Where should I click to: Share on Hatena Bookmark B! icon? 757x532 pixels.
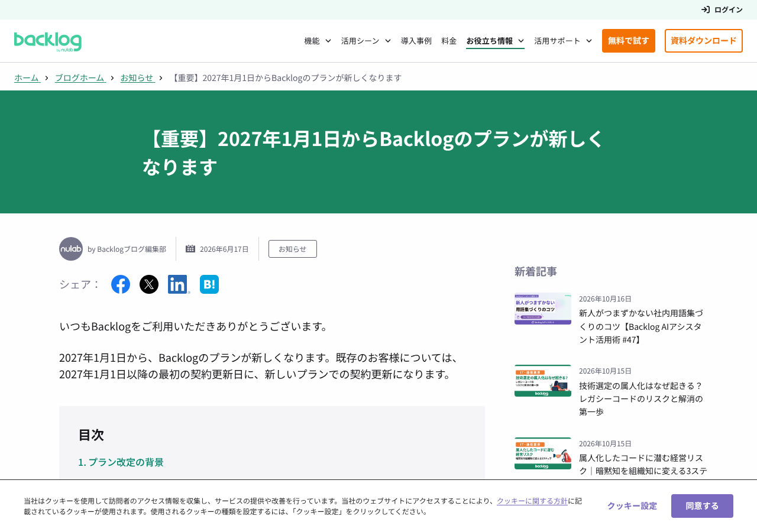[x=209, y=284]
